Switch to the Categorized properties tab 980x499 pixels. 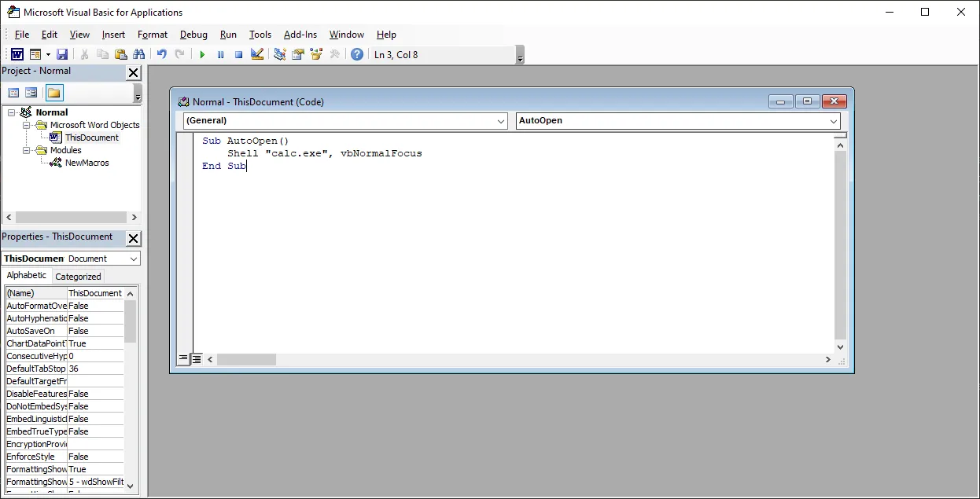78,277
